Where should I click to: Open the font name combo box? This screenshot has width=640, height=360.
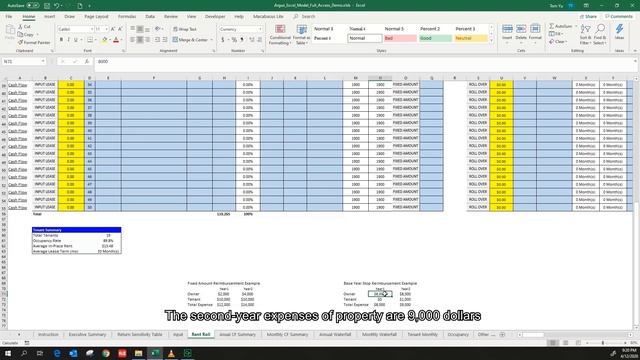[75, 29]
